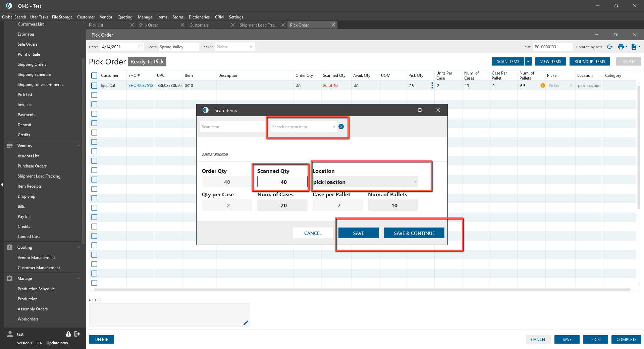
Task: Click the logout icon in the sidebar footer
Action: click(x=77, y=334)
